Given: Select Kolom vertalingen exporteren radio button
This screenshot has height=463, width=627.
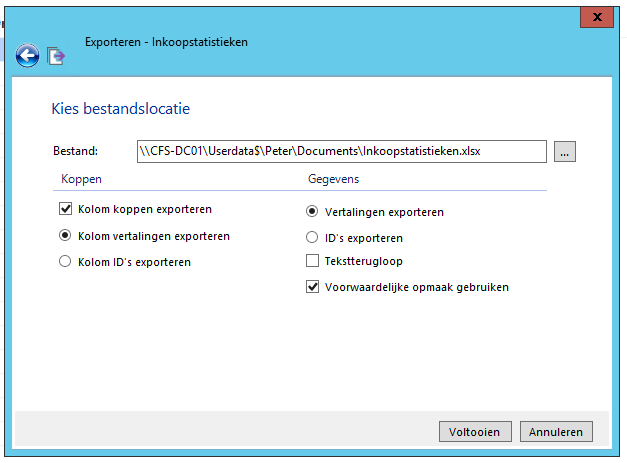Looking at the screenshot, I should tap(65, 235).
